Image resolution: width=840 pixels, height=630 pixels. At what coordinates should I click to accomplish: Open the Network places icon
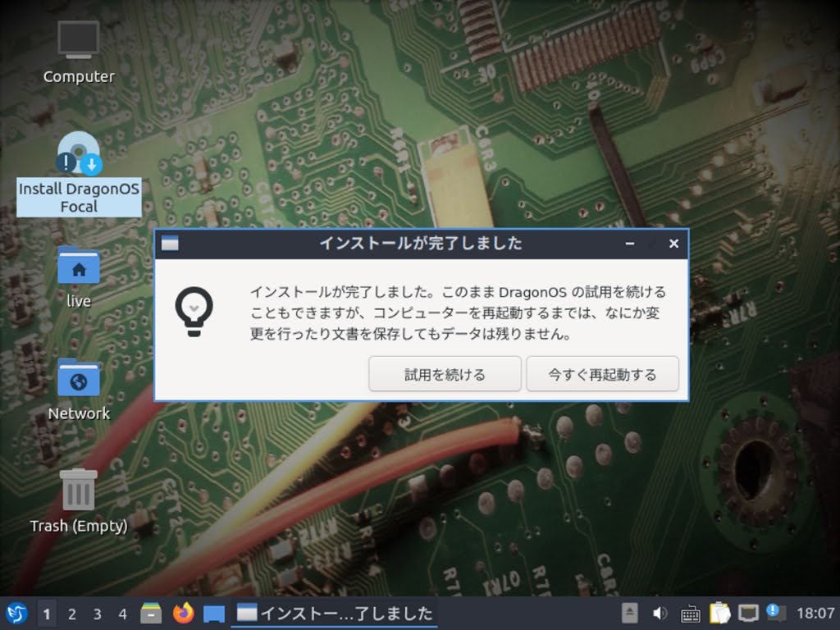pyautogui.click(x=78, y=383)
